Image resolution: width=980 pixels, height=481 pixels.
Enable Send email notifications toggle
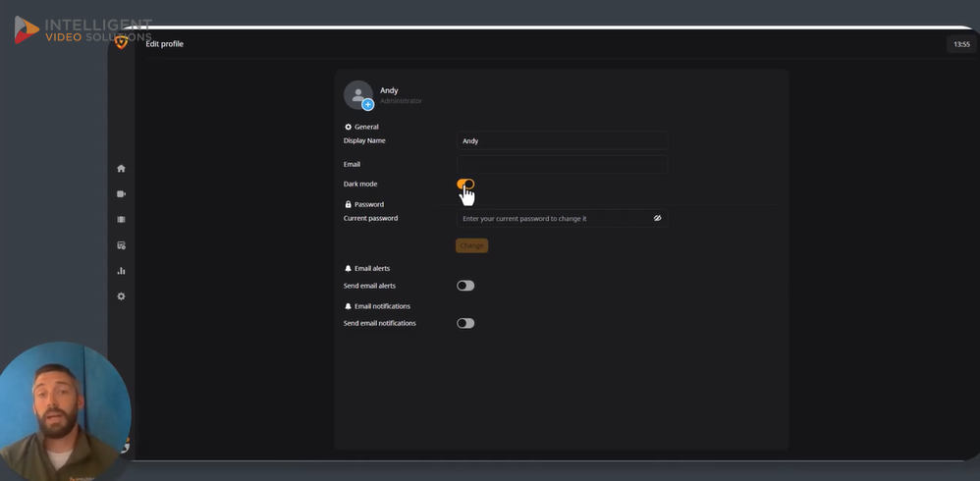tap(465, 323)
